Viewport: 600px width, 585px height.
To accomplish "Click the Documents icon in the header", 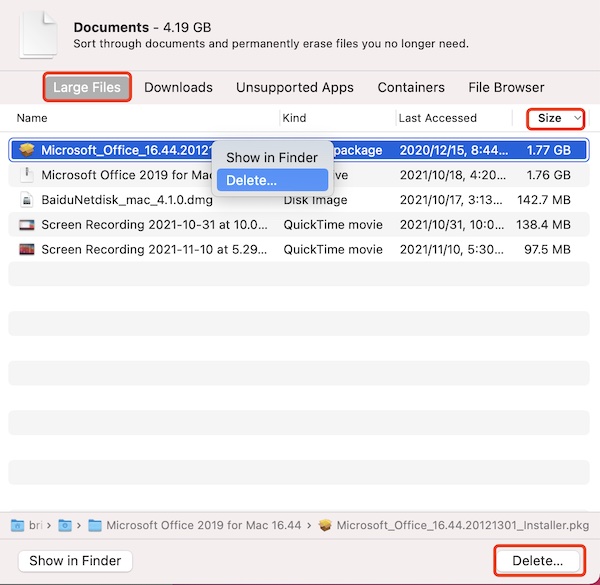I will click(39, 35).
